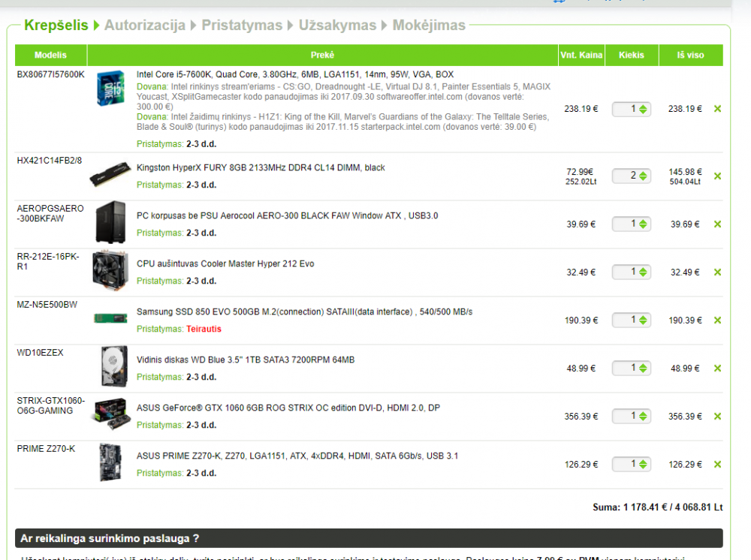Select model code HX421C14FB2/8

pos(50,161)
